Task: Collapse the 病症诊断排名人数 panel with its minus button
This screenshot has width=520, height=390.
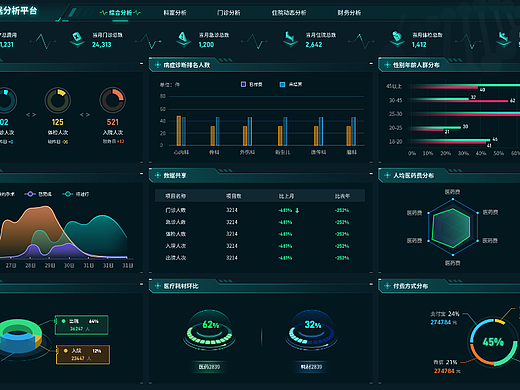Action: click(x=371, y=63)
